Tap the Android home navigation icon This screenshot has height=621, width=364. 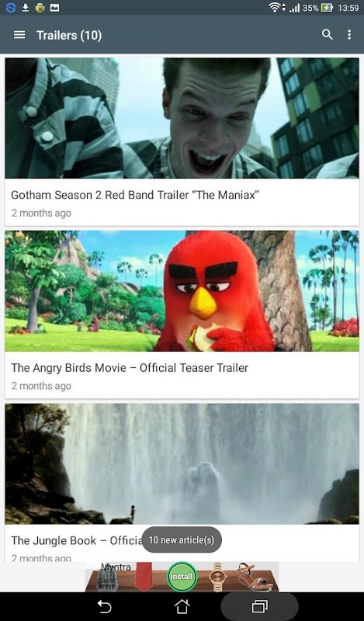[x=182, y=606]
